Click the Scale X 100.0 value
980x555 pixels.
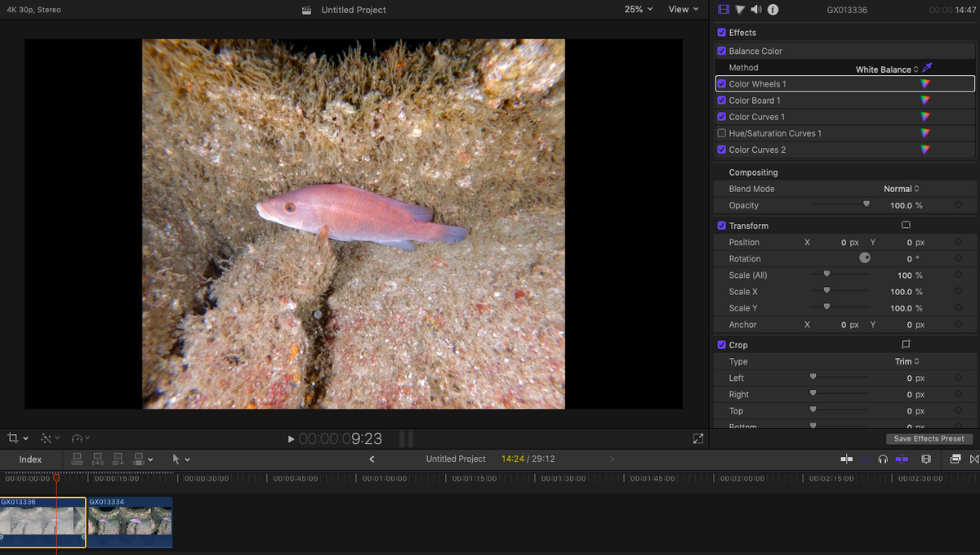tap(901, 292)
